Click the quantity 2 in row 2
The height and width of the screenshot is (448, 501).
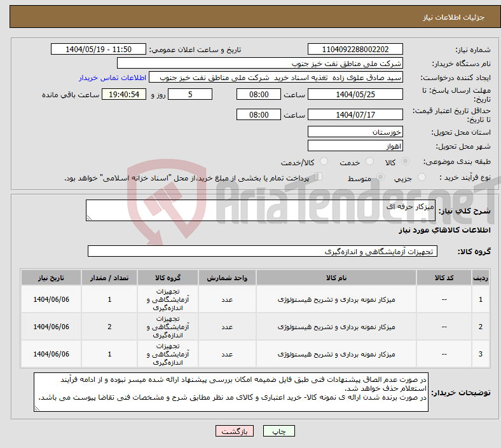click(x=109, y=327)
